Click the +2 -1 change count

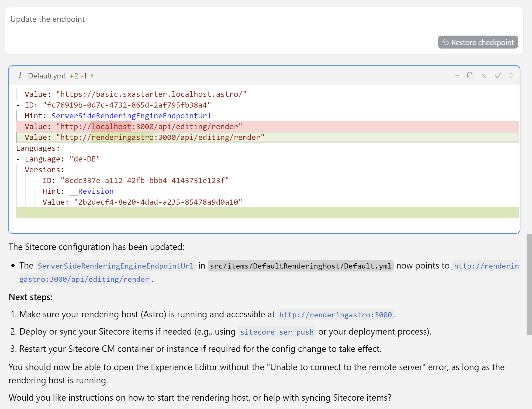coord(78,76)
